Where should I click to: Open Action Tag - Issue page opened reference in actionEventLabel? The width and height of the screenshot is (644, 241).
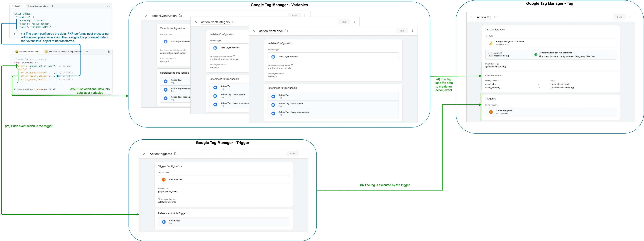333,113
